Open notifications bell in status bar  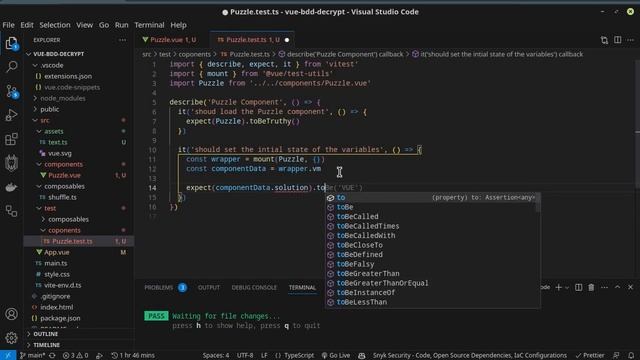point(631,355)
